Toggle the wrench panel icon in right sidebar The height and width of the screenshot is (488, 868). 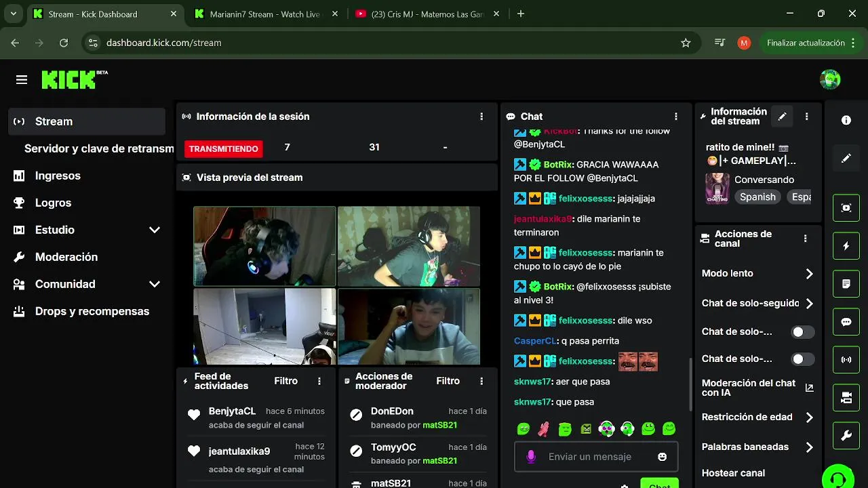846,436
